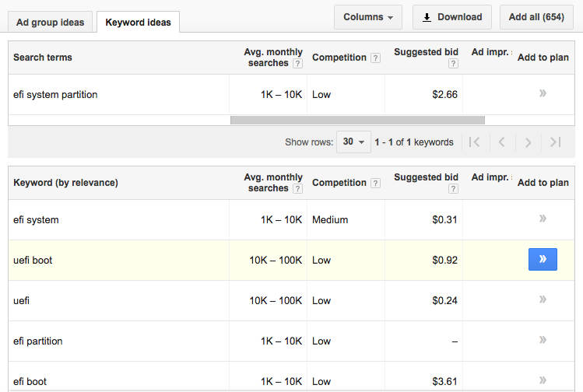
Task: Click the horizontal scrollbar in Search terms table
Action: point(357,121)
